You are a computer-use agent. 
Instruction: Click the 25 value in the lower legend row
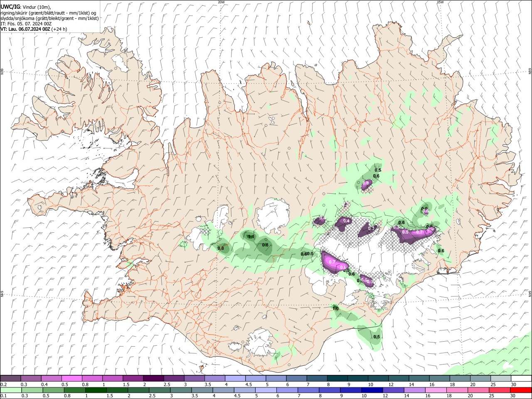[491, 396]
